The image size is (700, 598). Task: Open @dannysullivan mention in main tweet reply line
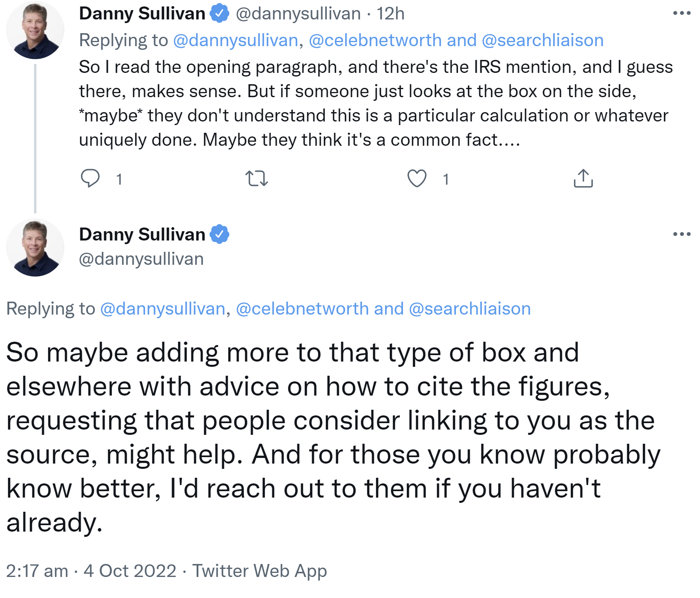[163, 309]
